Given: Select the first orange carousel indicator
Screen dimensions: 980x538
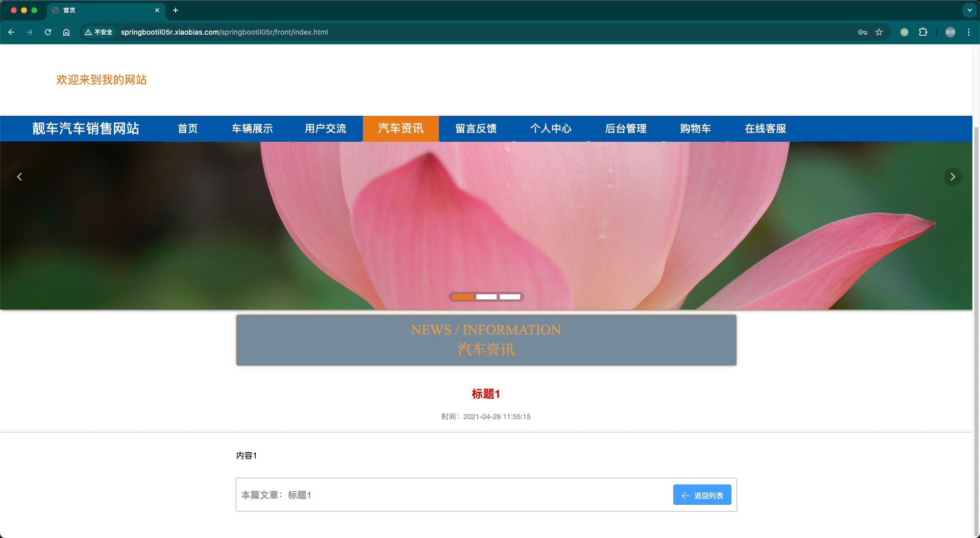Looking at the screenshot, I should 463,297.
